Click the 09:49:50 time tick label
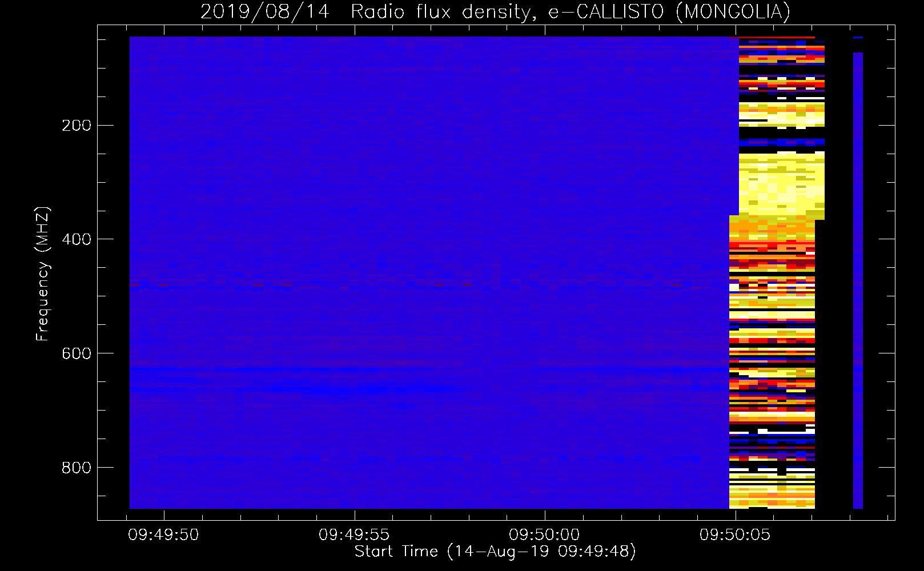Screen dimensions: 924x571 [163, 534]
